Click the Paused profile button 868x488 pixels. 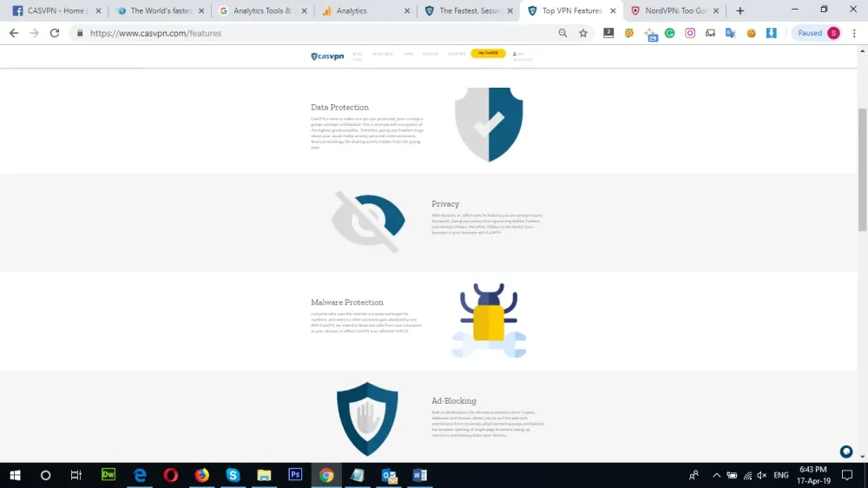pyautogui.click(x=818, y=33)
